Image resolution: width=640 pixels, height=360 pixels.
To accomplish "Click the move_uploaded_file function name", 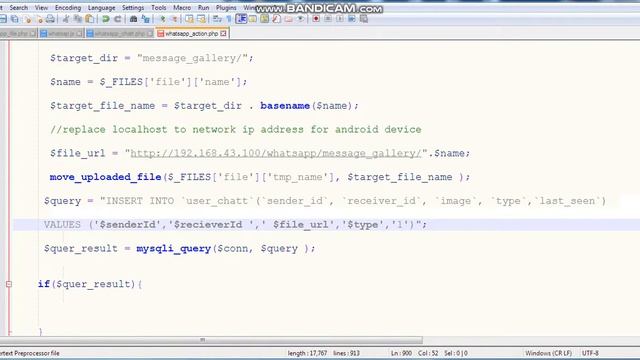I will pyautogui.click(x=105, y=177).
